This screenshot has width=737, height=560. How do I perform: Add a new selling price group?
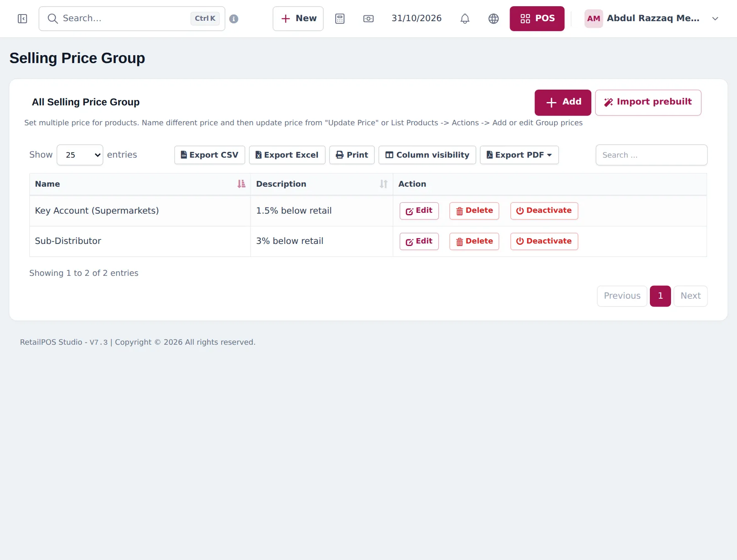tap(563, 102)
